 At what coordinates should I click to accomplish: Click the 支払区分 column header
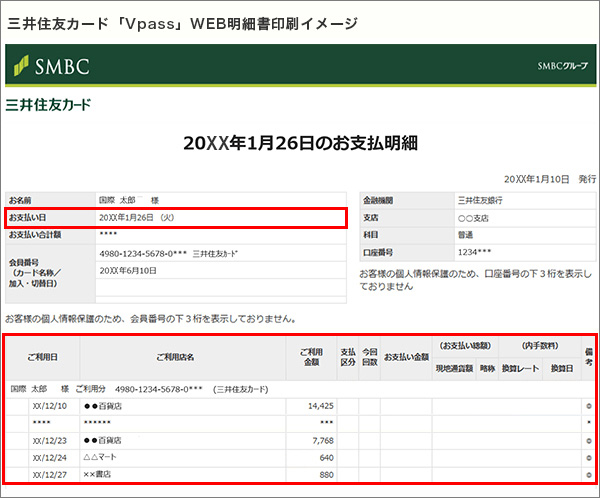[348, 357]
